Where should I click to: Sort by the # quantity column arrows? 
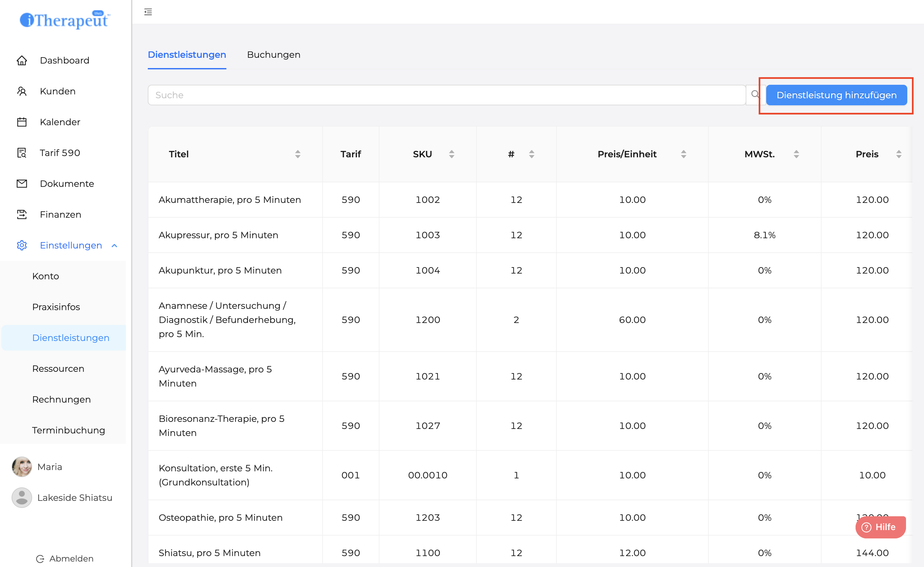531,154
